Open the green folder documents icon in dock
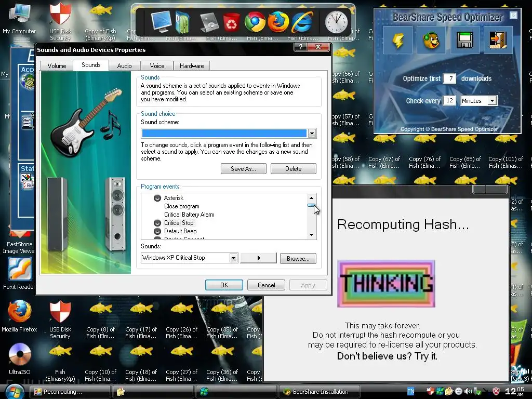The image size is (532, 399). (183, 22)
